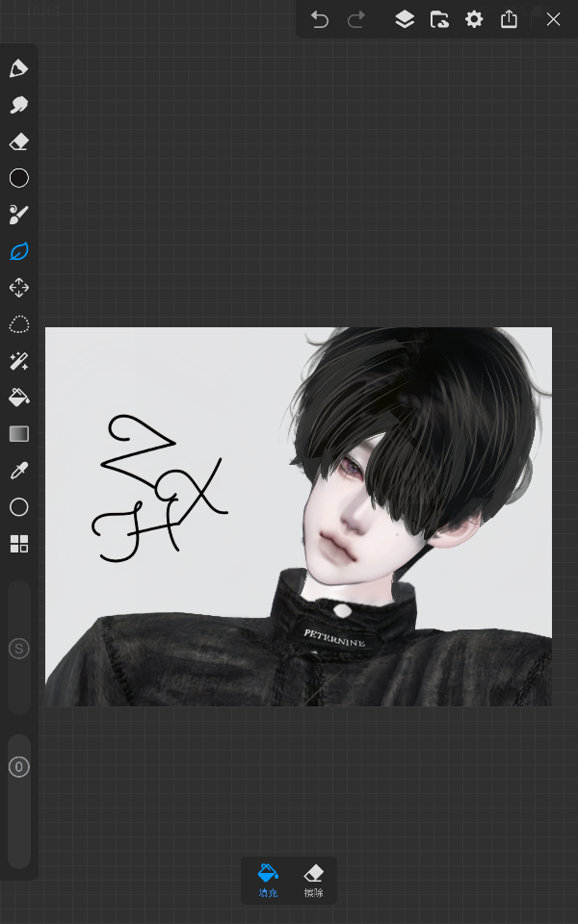Open the four-square grid menu icon
Image resolution: width=578 pixels, height=924 pixels.
tap(19, 544)
